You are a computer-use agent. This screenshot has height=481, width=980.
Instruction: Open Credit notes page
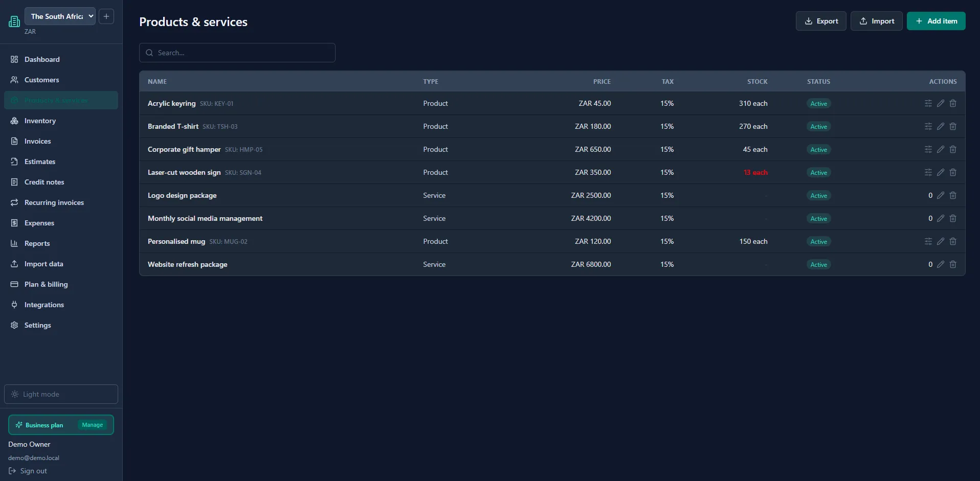61,182
